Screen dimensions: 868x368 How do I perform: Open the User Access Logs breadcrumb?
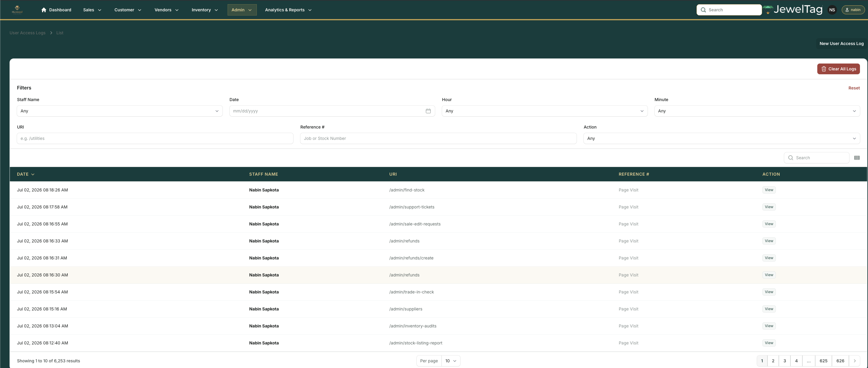27,33
